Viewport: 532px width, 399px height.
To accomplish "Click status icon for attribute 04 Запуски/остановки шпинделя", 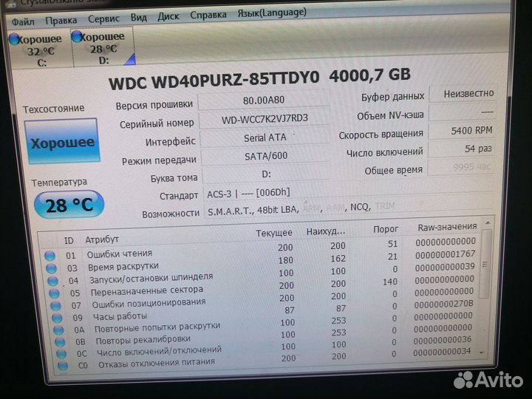I will click(52, 281).
